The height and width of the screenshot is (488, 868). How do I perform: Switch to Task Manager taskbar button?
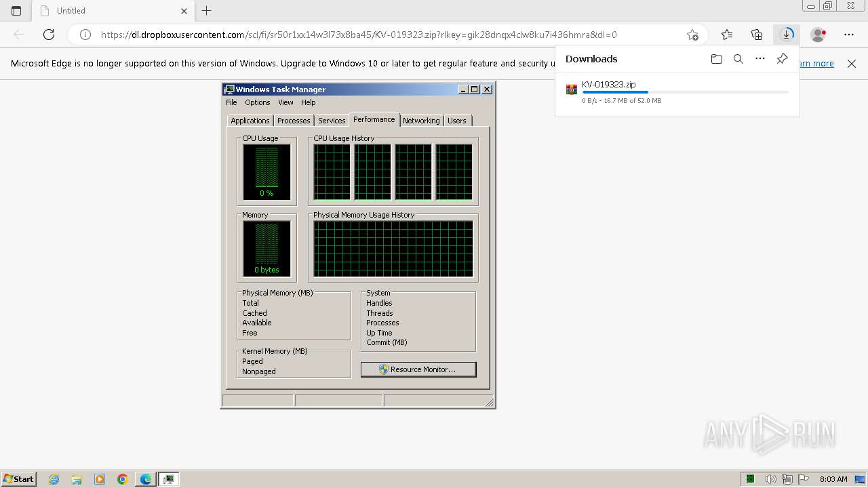click(x=169, y=479)
